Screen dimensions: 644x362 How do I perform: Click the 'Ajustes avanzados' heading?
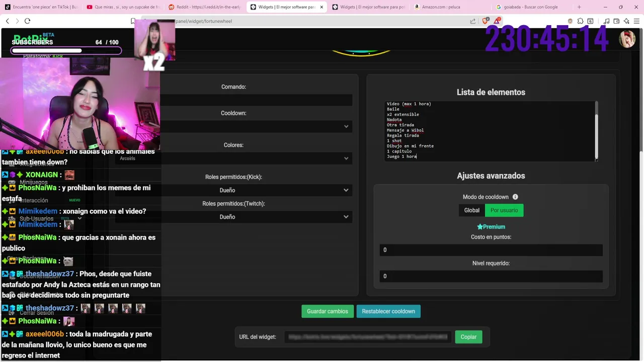[x=491, y=175]
